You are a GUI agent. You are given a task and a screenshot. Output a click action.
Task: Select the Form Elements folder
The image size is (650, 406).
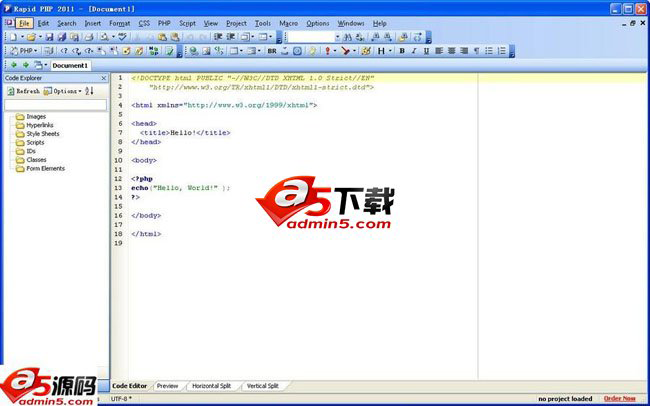point(40,169)
